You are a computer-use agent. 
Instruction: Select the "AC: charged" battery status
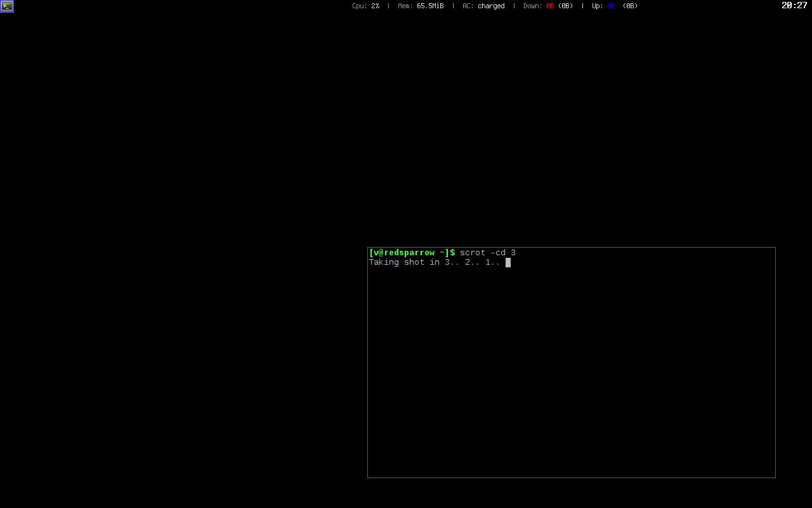483,6
